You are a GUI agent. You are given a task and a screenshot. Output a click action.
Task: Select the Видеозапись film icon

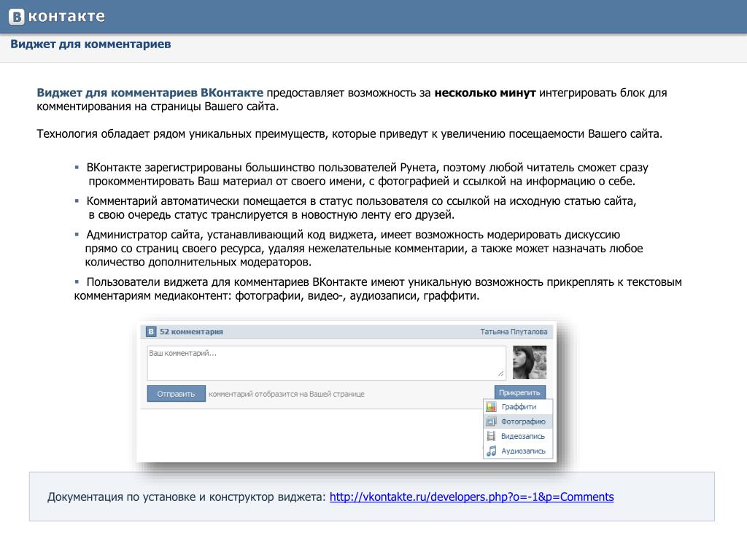(x=491, y=436)
